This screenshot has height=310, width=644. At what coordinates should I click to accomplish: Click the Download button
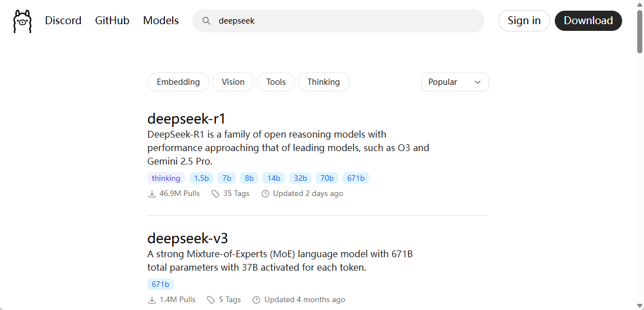pos(588,21)
